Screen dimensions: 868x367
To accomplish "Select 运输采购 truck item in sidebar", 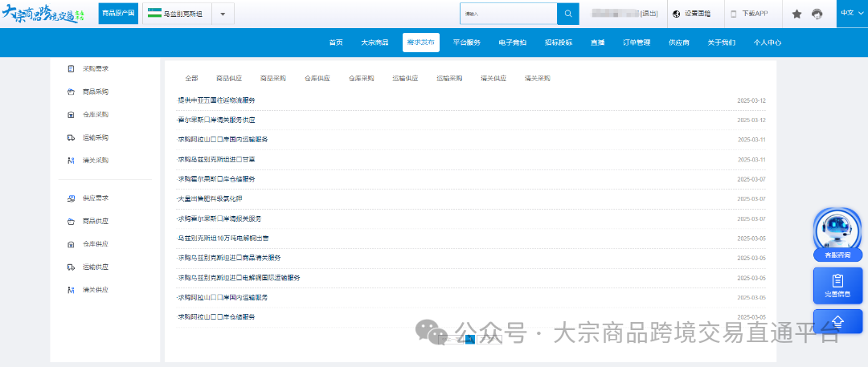I will 95,137.
